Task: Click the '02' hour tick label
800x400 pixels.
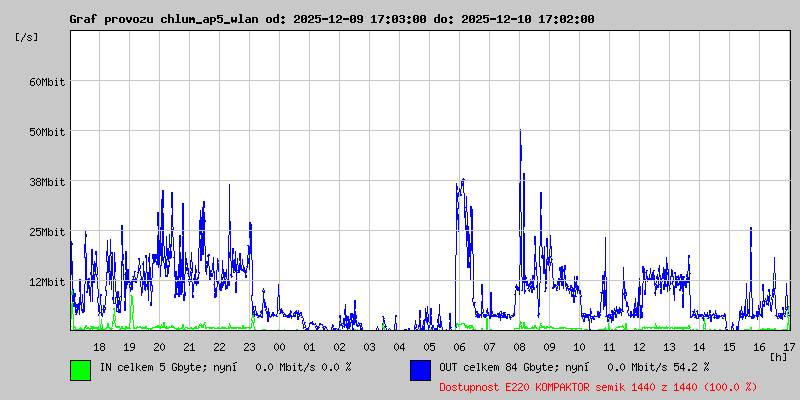Action: [x=339, y=347]
